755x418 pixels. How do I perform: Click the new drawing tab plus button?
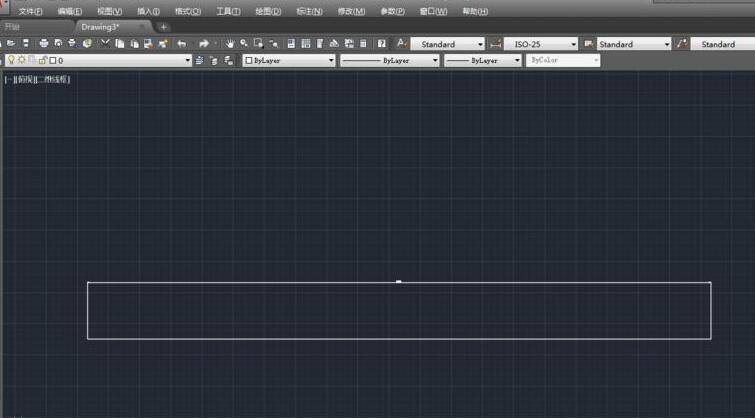tap(164, 27)
